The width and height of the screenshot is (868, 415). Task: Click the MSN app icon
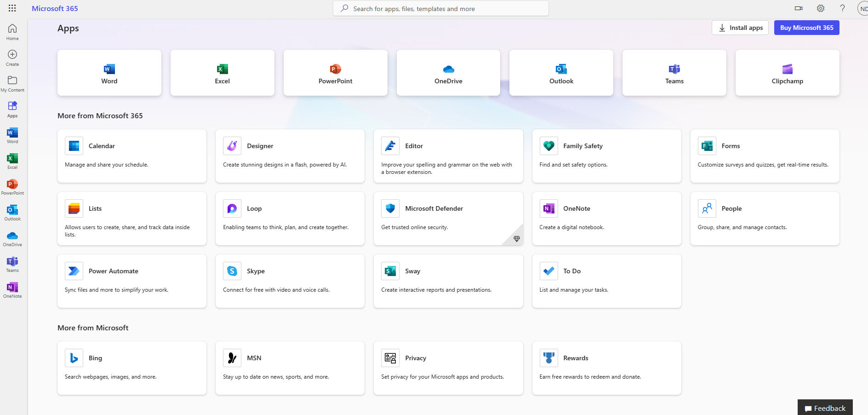pyautogui.click(x=232, y=358)
